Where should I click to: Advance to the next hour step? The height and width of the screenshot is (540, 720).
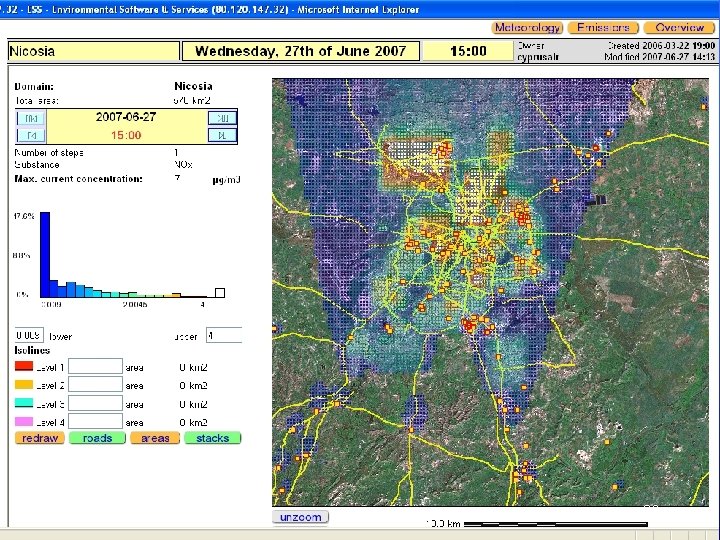221,134
